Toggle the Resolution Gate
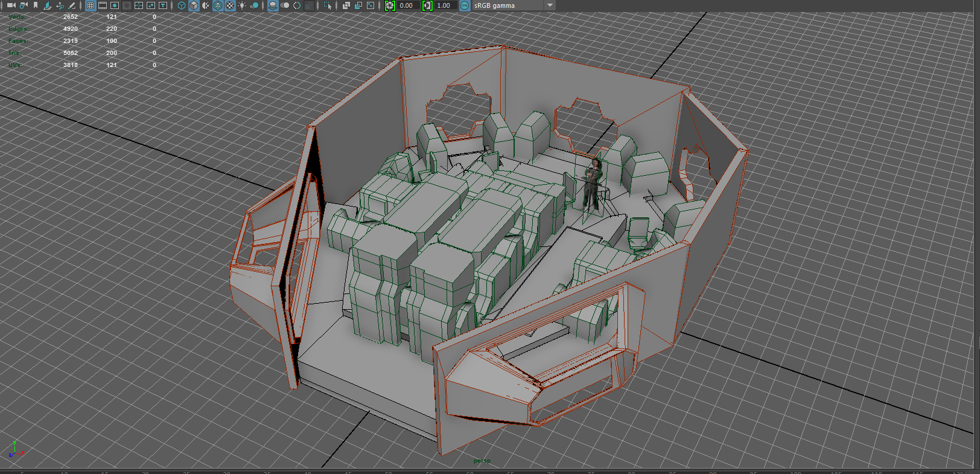Screen dimensions: 980x474 pyautogui.click(x=115, y=5)
